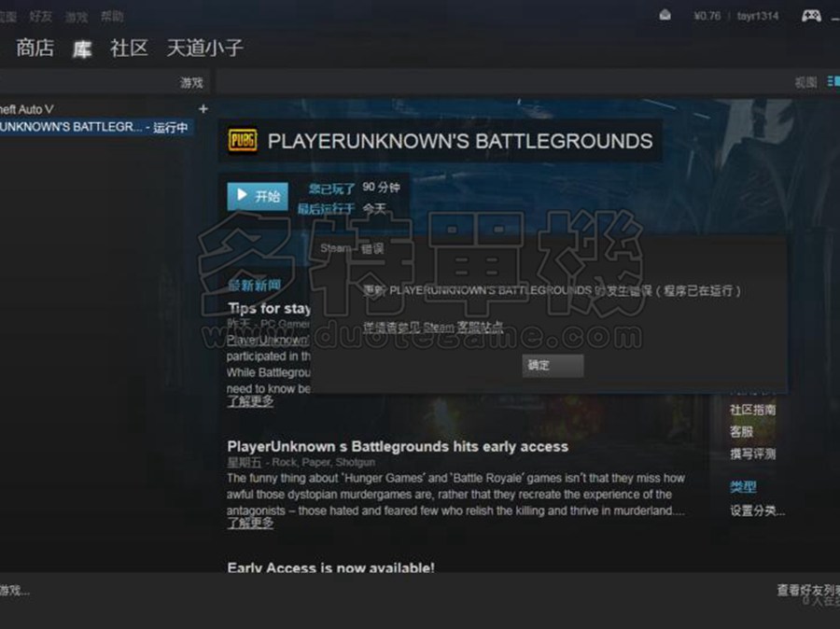Screen dimensions: 840x629
Task: Open the 好友 menu
Action: pyautogui.click(x=41, y=17)
